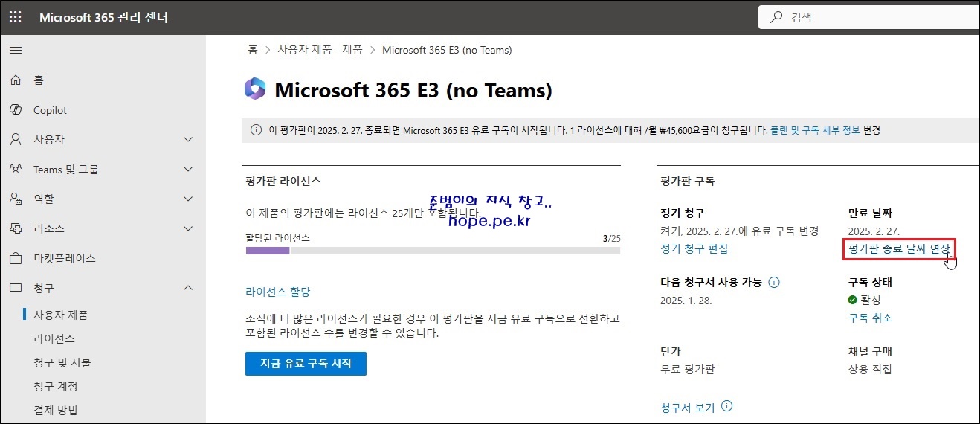Click the 구독 취소 link

pos(870,318)
